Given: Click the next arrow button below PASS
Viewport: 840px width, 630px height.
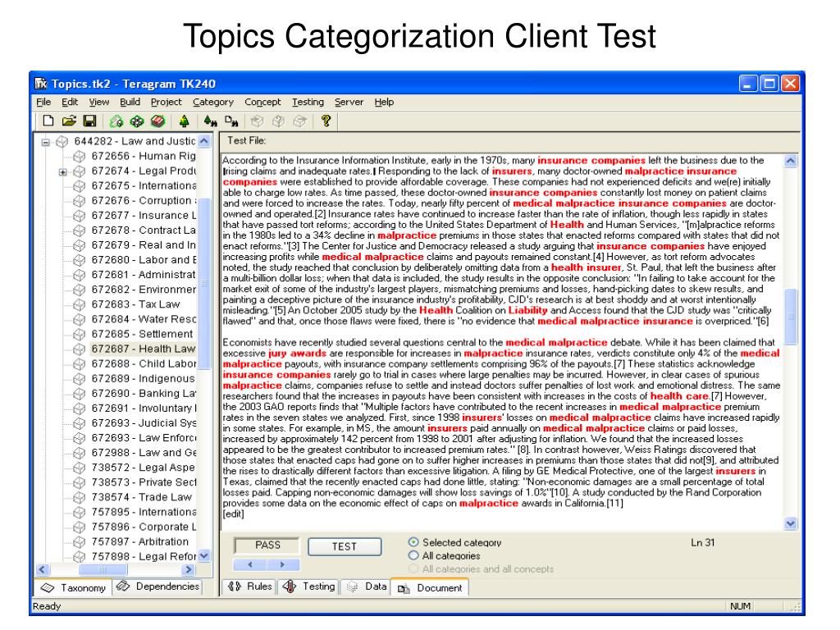Looking at the screenshot, I should point(283,564).
